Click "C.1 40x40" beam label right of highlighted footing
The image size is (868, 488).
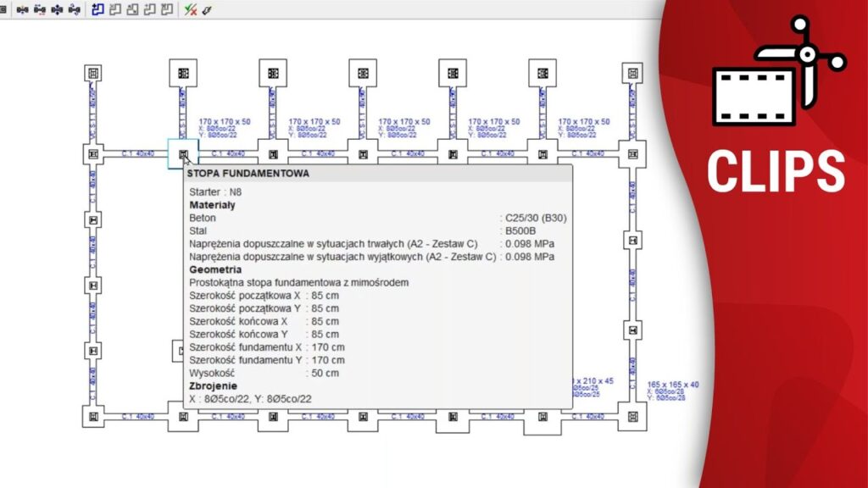(228, 153)
